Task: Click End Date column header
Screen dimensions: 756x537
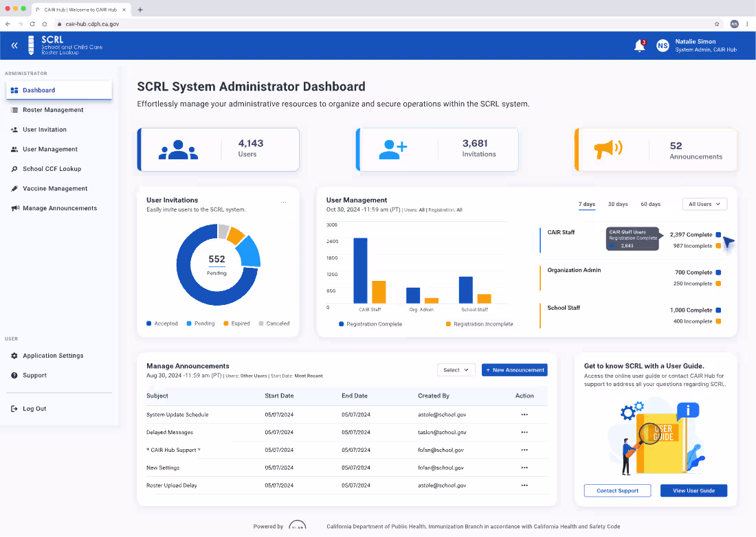Action: (355, 396)
